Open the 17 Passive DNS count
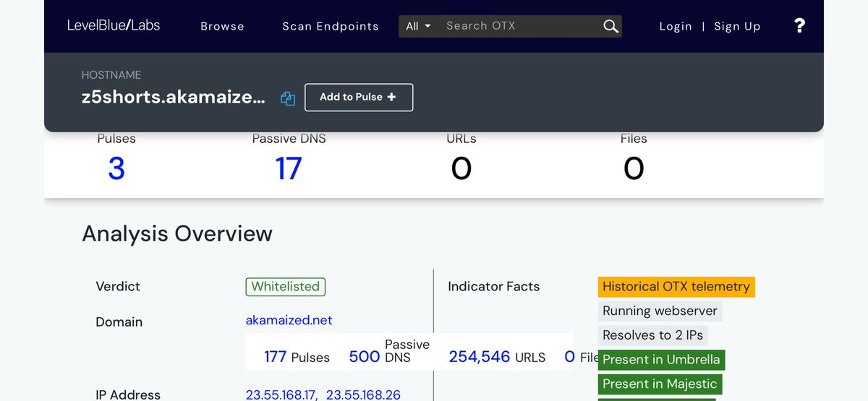 point(289,169)
